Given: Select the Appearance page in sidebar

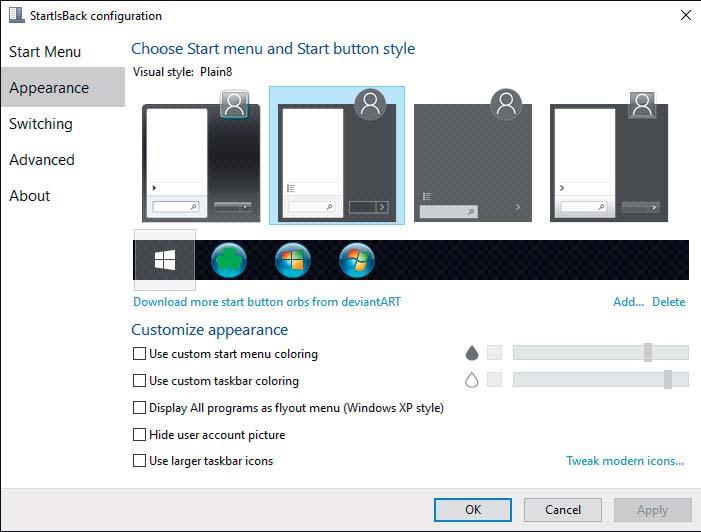Looking at the screenshot, I should 63,87.
